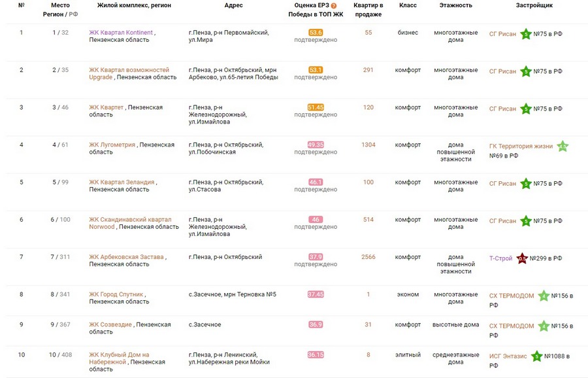The height and width of the screenshot is (378, 588).
Task: Click the star rating in ЖК Квартет row
Action: click(525, 109)
